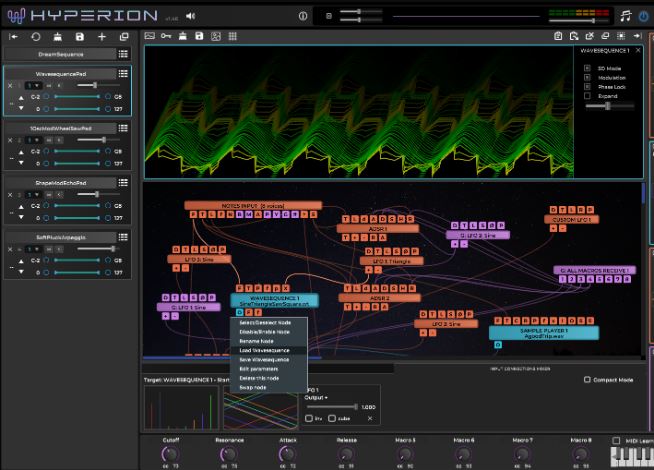Close the WAVESEQUENCE 1 panel
Screen dimensions: 654x470
638,50
